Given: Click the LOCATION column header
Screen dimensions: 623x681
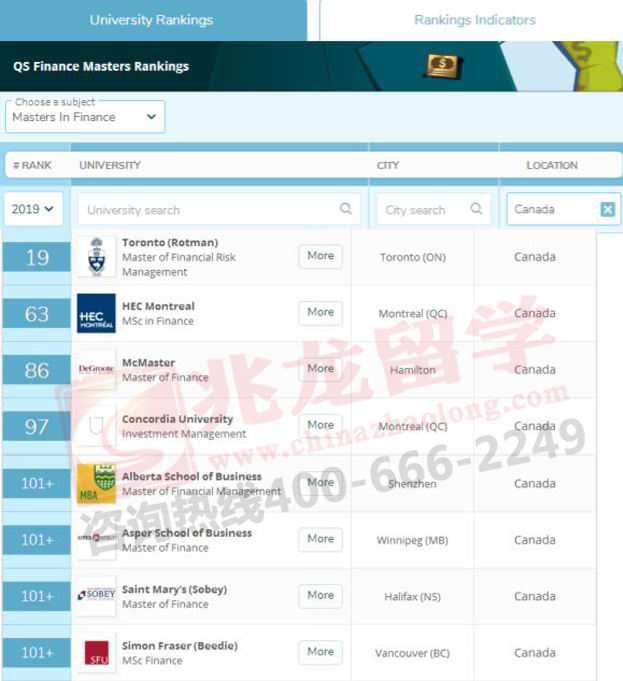Looking at the screenshot, I should click(x=551, y=165).
